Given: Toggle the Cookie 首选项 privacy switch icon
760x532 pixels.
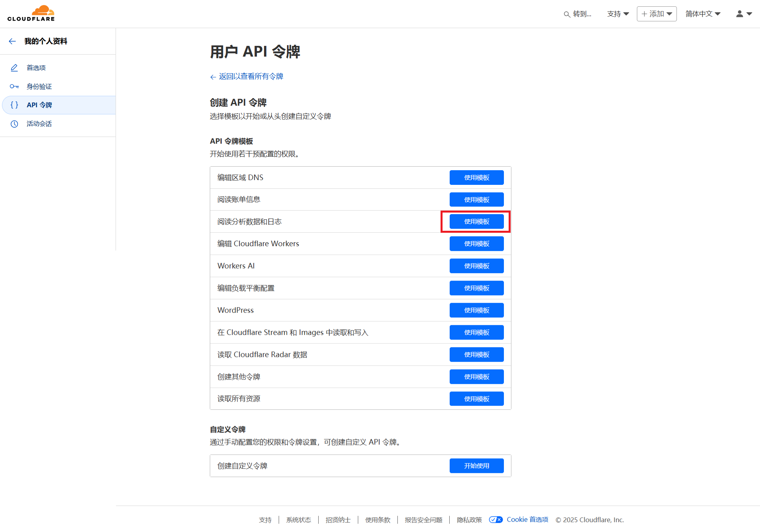Looking at the screenshot, I should click(x=496, y=520).
